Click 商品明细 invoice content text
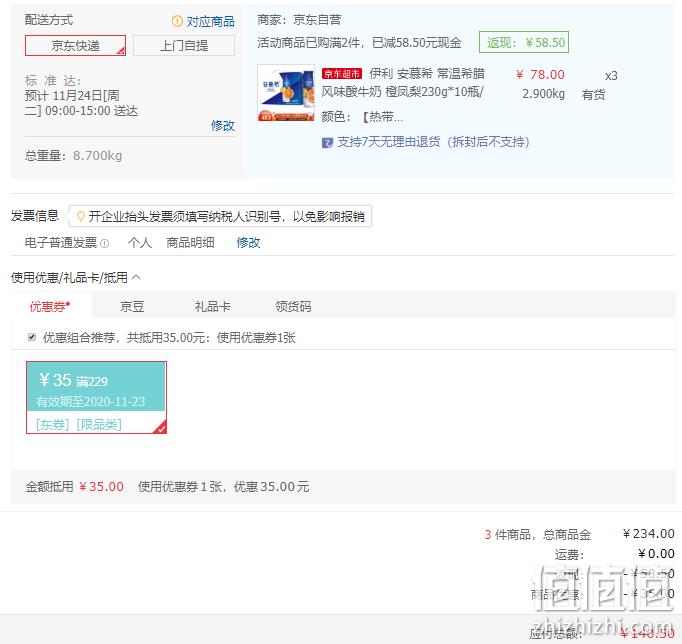Viewport: 682px width, 644px height. (190, 242)
